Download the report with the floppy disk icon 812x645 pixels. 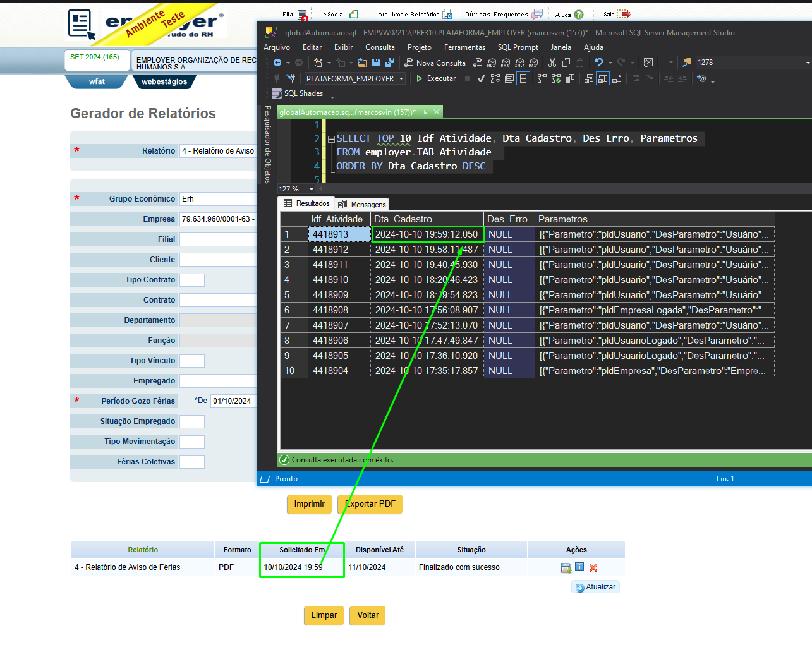click(x=566, y=568)
